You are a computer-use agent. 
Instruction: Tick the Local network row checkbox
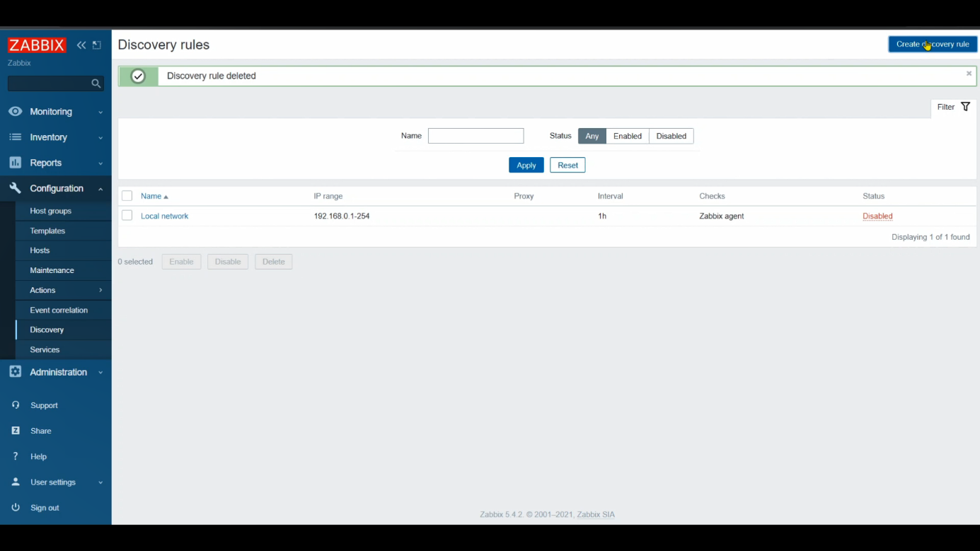(127, 216)
